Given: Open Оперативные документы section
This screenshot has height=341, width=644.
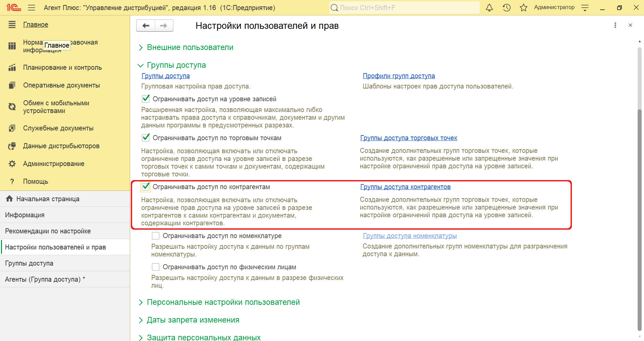Looking at the screenshot, I should pyautogui.click(x=61, y=85).
